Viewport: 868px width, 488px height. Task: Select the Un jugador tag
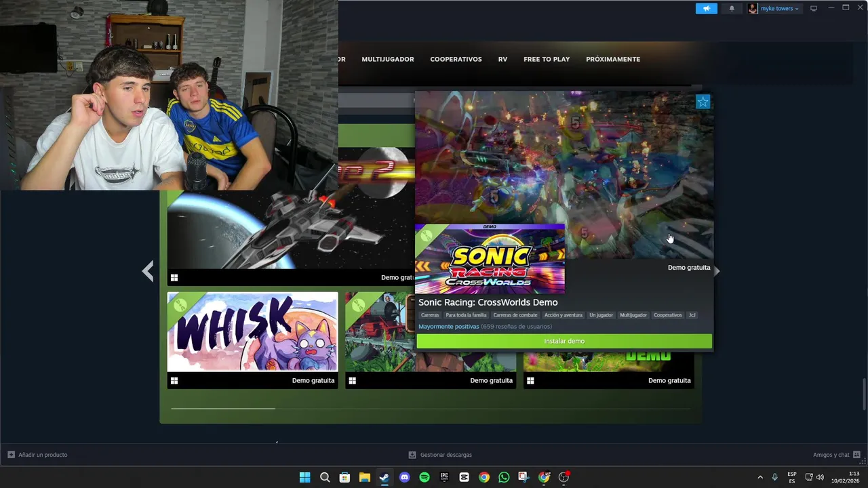[x=601, y=315]
